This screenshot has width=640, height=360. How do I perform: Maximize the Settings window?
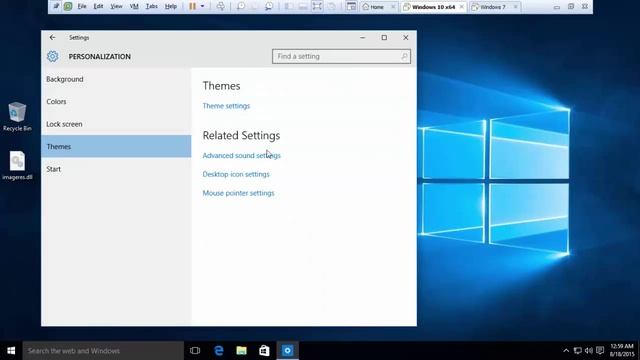[x=384, y=37]
